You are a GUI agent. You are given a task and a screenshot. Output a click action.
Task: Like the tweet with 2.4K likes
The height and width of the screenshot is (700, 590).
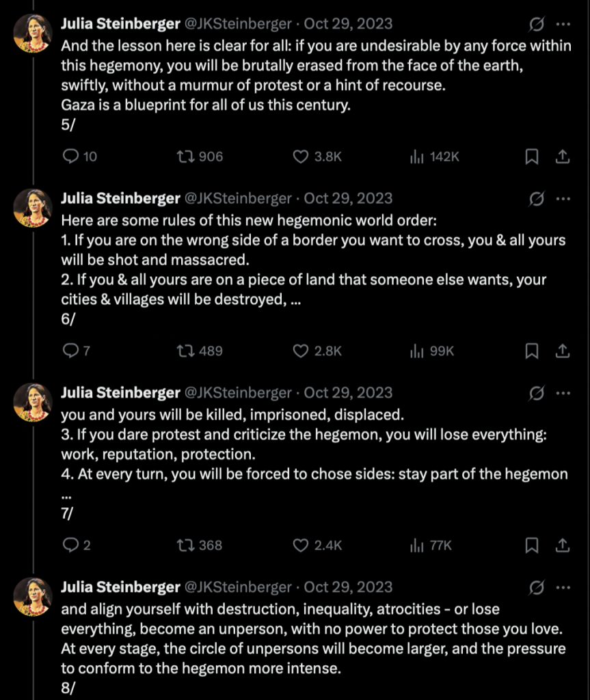tap(301, 545)
